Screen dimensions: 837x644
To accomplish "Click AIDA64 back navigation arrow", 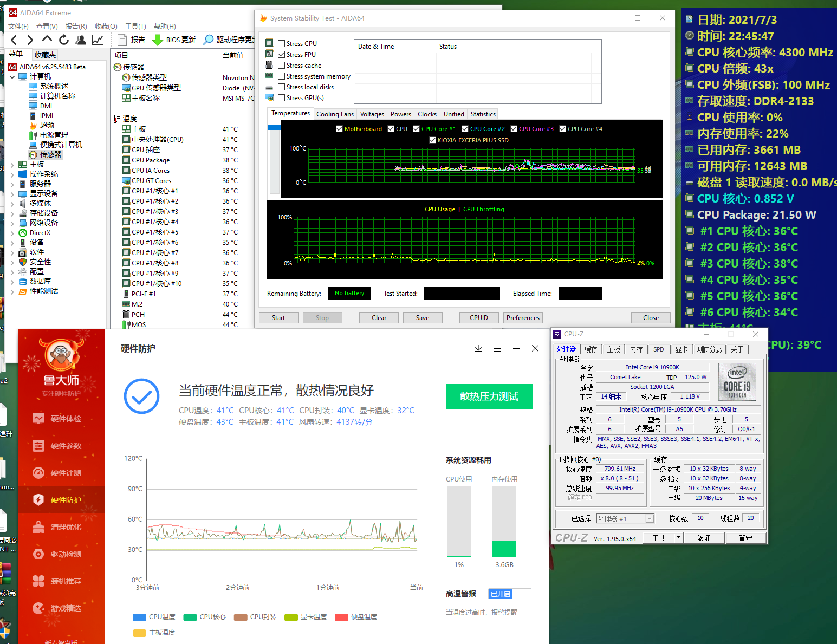I will point(14,40).
